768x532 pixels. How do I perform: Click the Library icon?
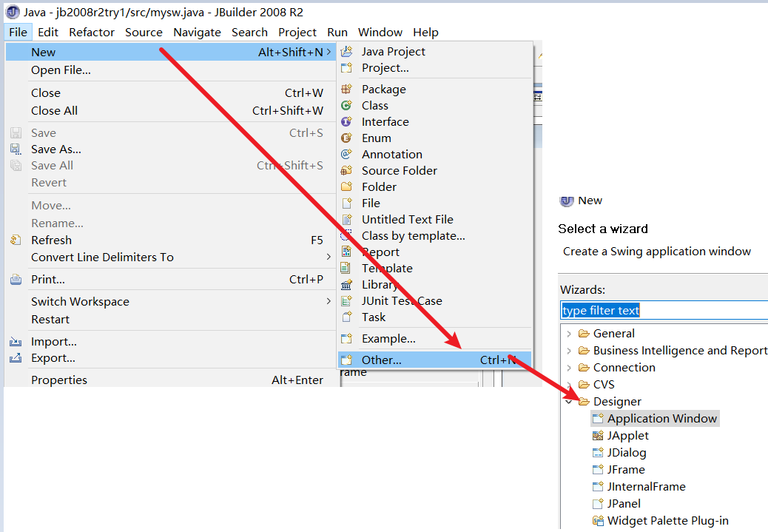pos(347,285)
